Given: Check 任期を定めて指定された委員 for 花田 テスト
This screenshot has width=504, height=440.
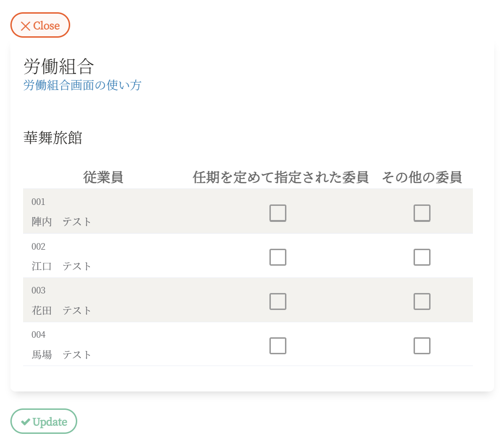Looking at the screenshot, I should 278,301.
